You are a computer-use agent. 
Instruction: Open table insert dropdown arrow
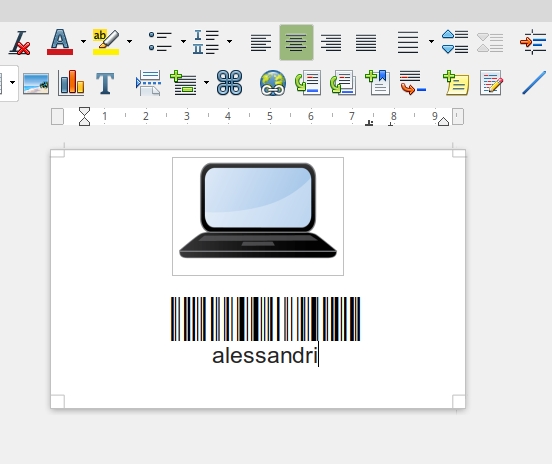[12, 83]
